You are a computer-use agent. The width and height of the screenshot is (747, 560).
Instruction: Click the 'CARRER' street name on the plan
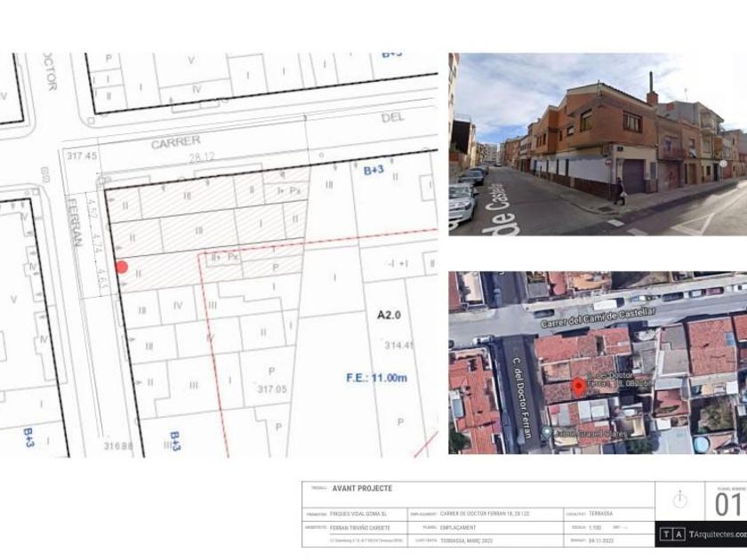pos(176,142)
